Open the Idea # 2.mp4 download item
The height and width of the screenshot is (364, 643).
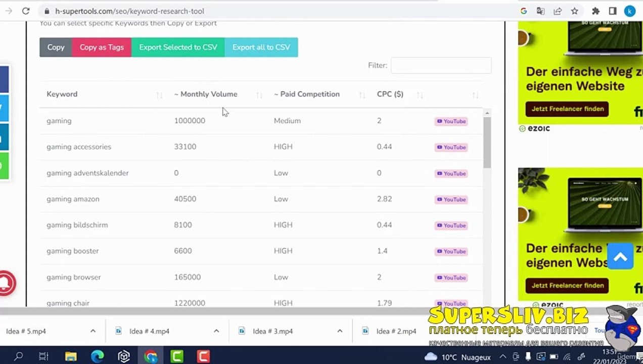coord(396,331)
